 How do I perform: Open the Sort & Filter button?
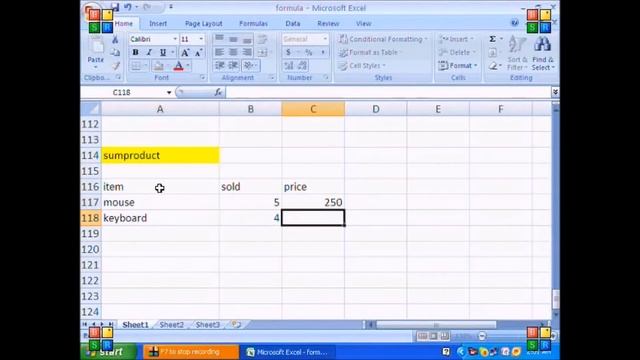(x=517, y=53)
